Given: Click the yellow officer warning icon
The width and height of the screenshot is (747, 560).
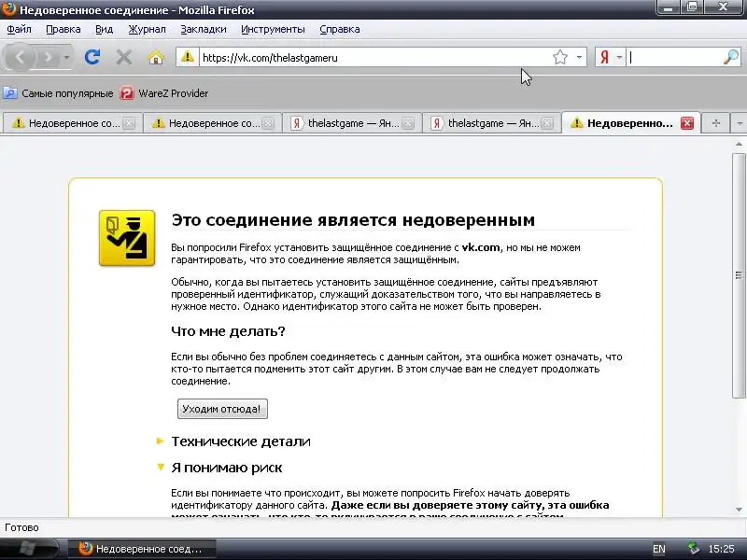Looking at the screenshot, I should (x=127, y=238).
